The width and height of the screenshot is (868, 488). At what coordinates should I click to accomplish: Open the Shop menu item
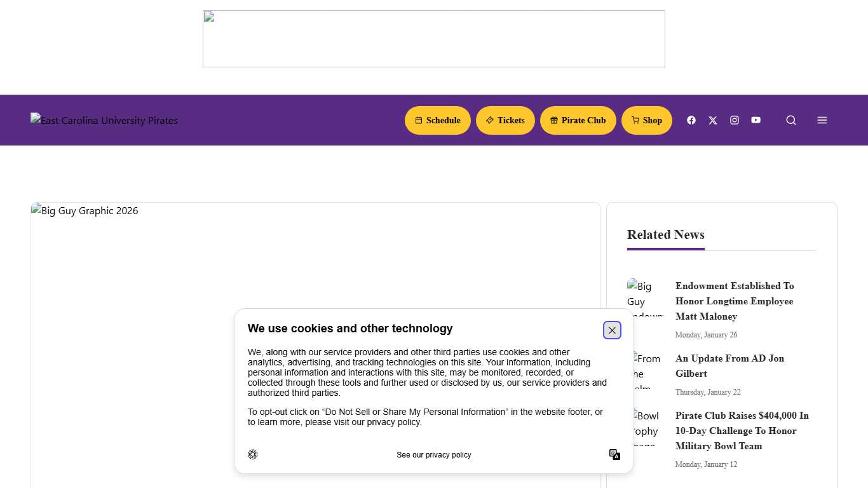[x=646, y=120]
